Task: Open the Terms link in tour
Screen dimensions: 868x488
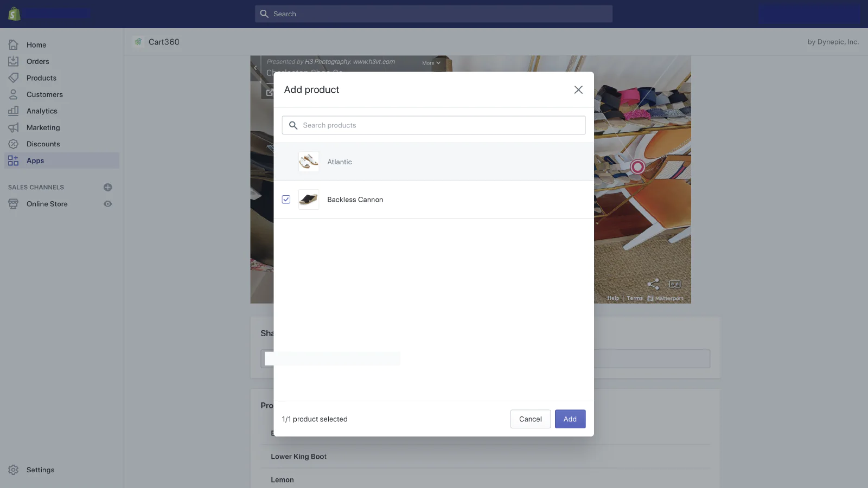Action: (x=635, y=298)
